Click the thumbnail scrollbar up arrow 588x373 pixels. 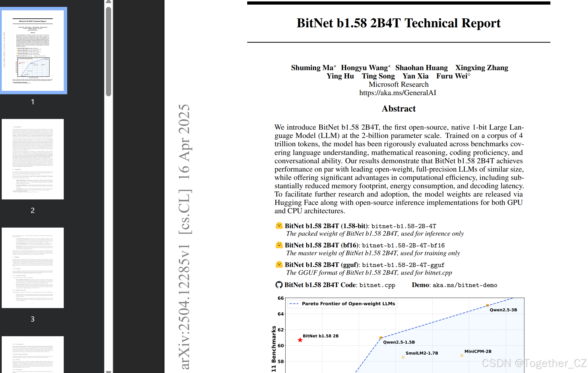(109, 2)
